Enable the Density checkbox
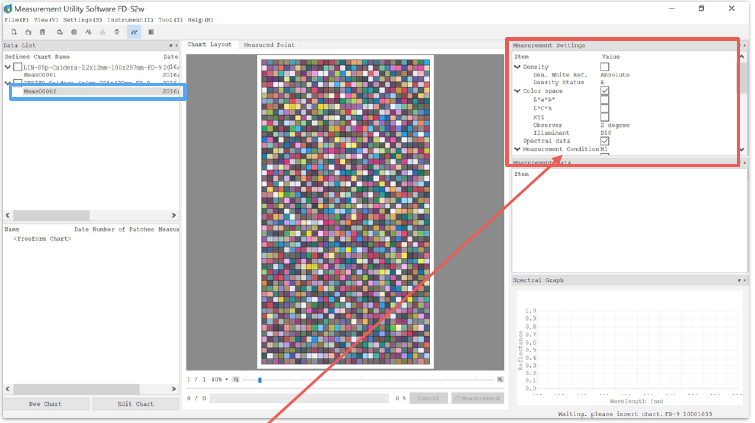Viewport: 755px width, 423px height. click(604, 66)
